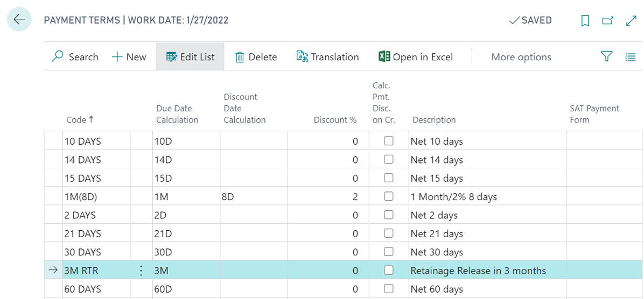Viewport: 644px width, 299px height.
Task: Delete the selected payment term
Action: [256, 57]
